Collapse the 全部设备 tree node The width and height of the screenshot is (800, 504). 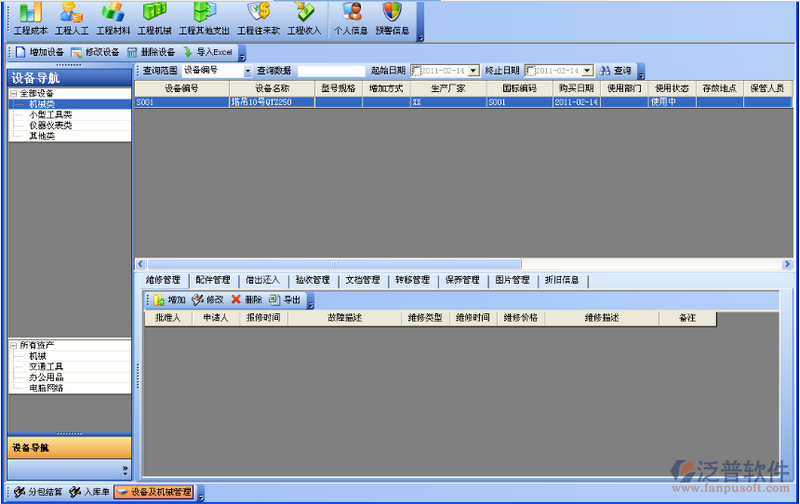click(13, 94)
